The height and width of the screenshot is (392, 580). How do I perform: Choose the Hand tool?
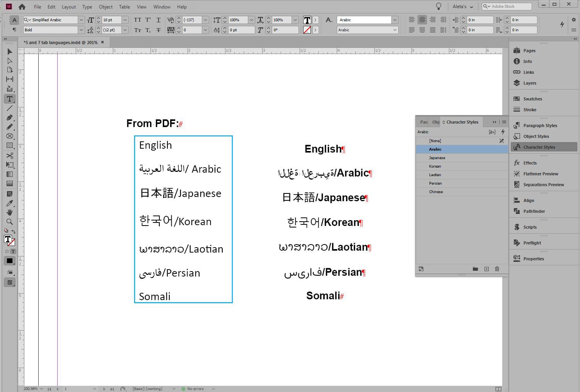point(10,212)
